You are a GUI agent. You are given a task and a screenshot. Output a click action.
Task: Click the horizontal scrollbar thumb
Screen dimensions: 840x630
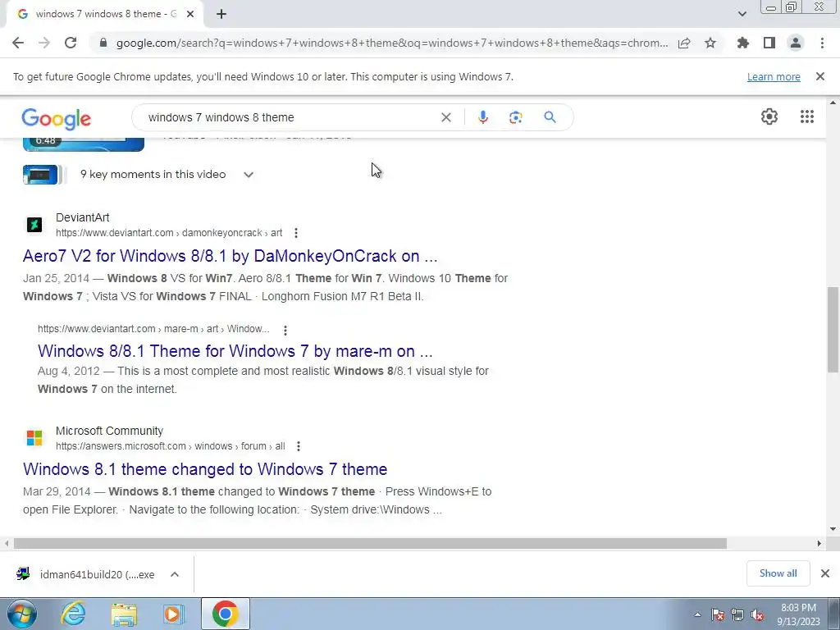[x=370, y=543]
